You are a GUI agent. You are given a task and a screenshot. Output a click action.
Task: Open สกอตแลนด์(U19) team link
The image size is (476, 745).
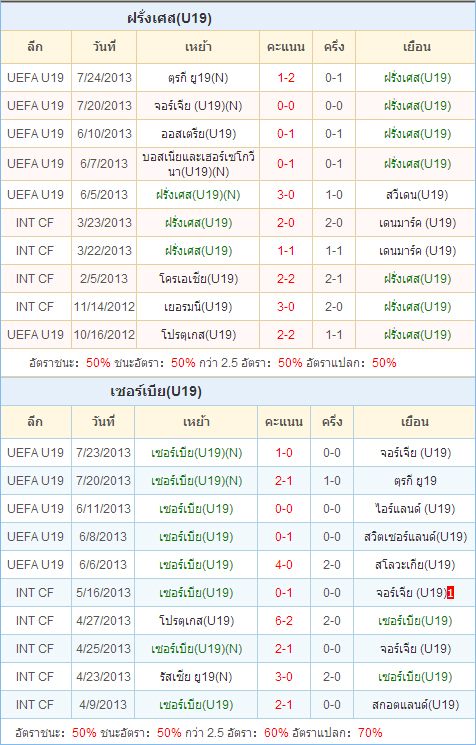point(415,705)
